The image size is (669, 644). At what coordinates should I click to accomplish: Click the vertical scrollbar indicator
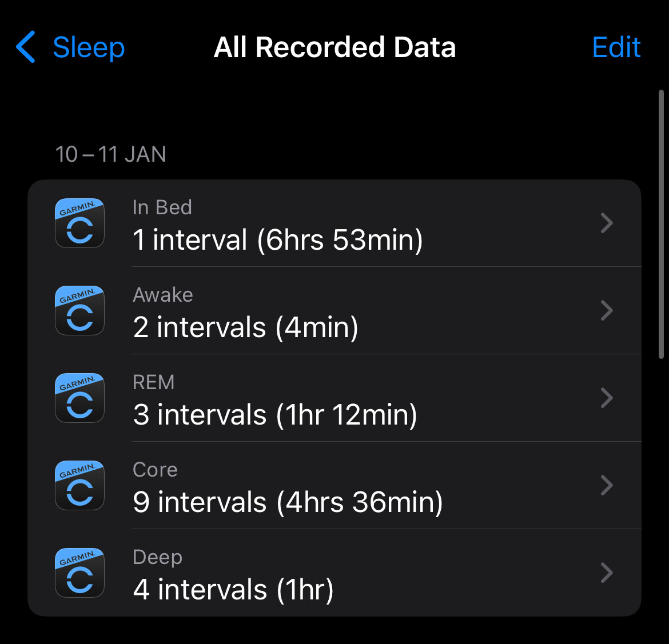[x=661, y=224]
